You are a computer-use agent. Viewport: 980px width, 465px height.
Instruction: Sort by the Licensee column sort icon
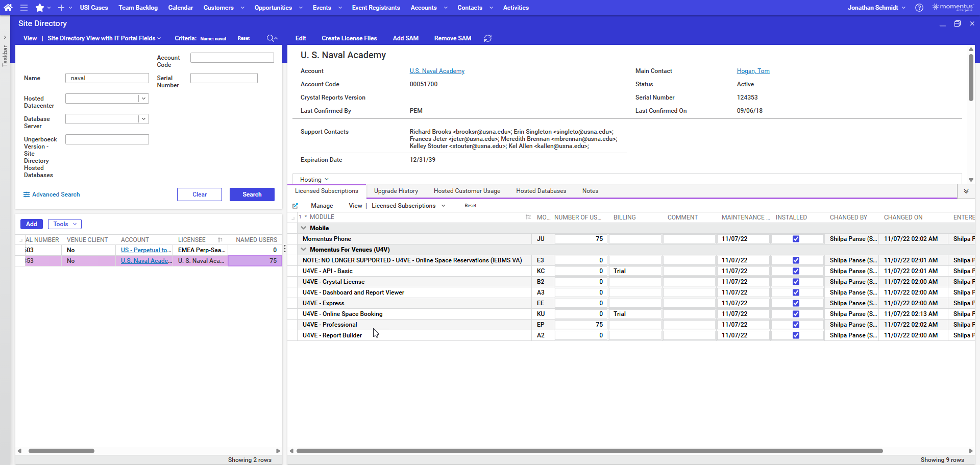pyautogui.click(x=220, y=240)
